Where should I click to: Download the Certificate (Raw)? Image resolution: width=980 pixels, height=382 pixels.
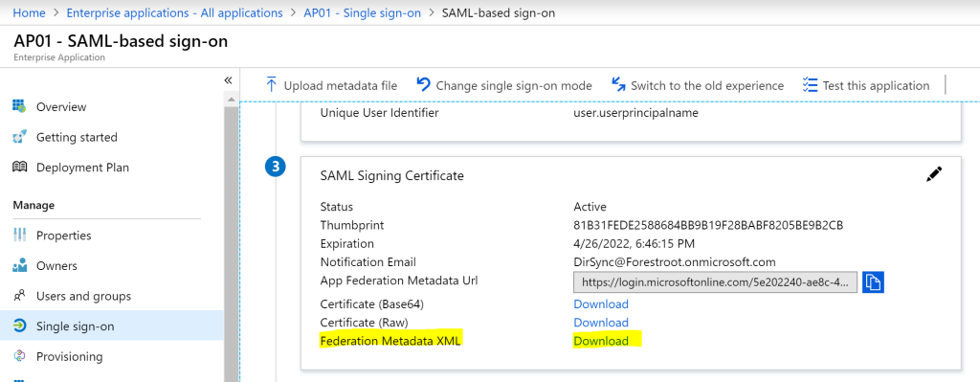(x=601, y=323)
